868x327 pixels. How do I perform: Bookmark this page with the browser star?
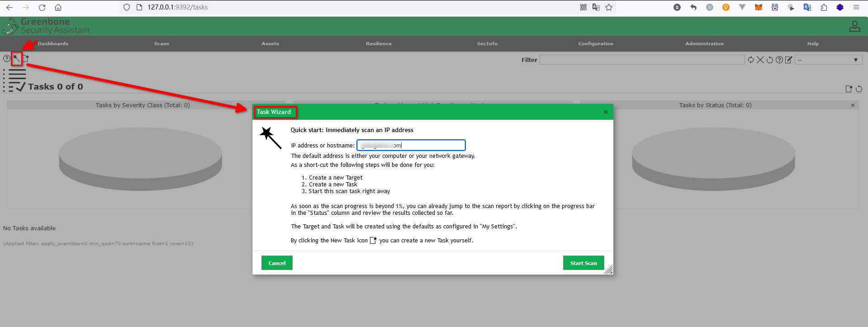[x=609, y=7]
